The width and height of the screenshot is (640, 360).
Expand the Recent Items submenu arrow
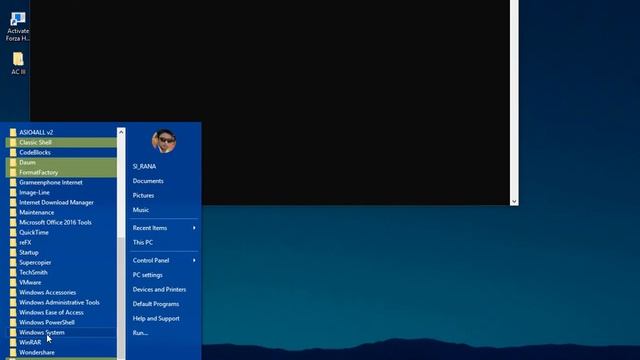[x=194, y=228]
